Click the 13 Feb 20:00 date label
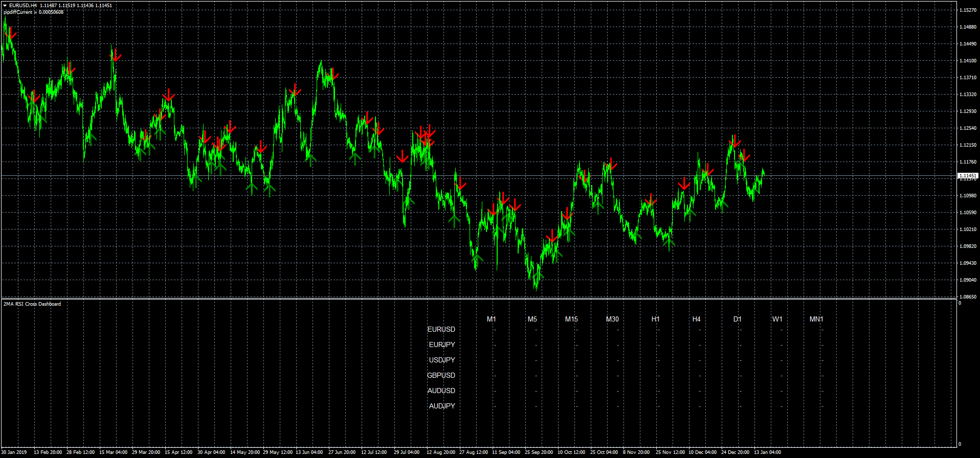The width and height of the screenshot is (980, 458). [48, 452]
